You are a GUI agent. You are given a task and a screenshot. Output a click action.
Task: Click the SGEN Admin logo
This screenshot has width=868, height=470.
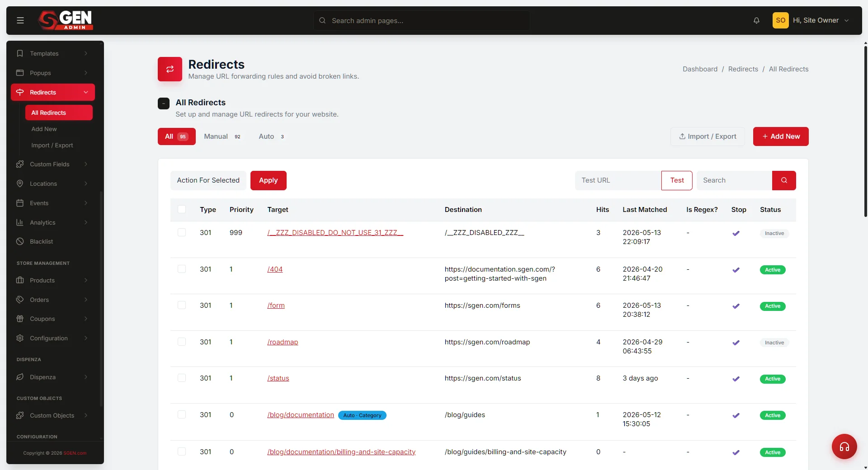point(66,20)
